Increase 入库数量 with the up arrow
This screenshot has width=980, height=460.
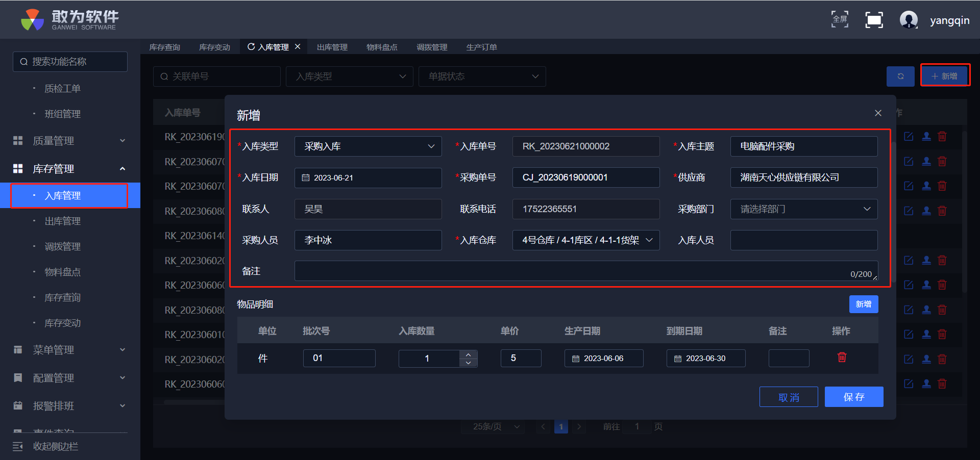click(x=469, y=354)
